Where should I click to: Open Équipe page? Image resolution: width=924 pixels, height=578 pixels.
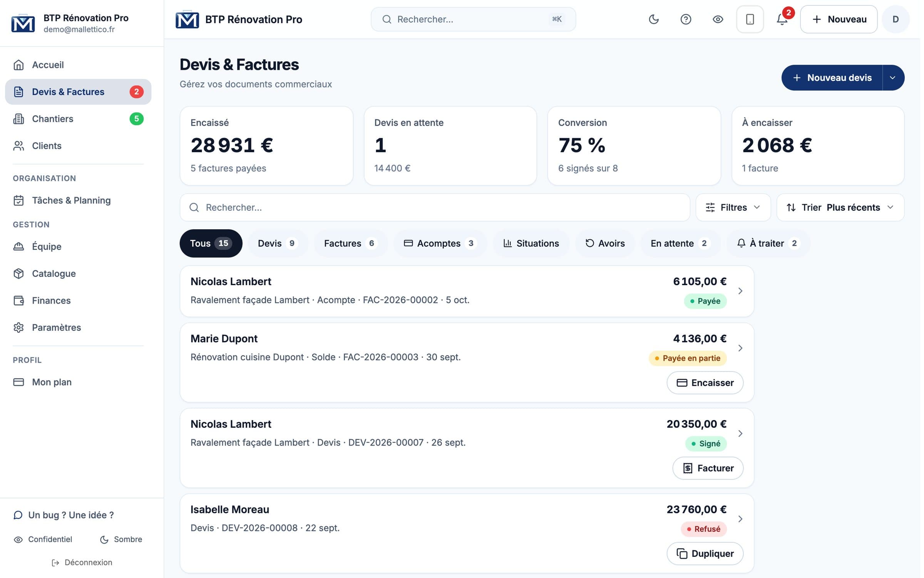78,247
